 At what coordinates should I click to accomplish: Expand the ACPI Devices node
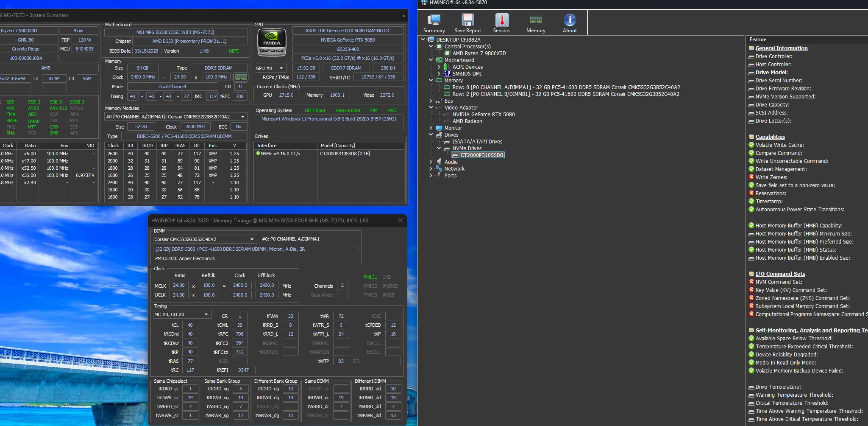pos(439,67)
